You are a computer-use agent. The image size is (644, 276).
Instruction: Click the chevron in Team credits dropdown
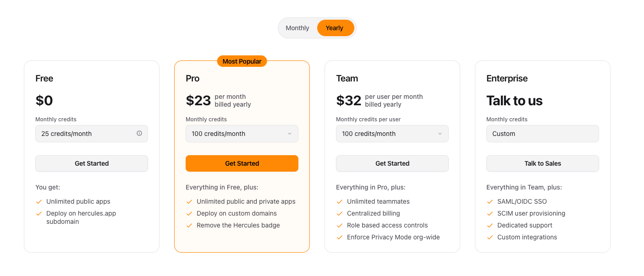coord(440,134)
